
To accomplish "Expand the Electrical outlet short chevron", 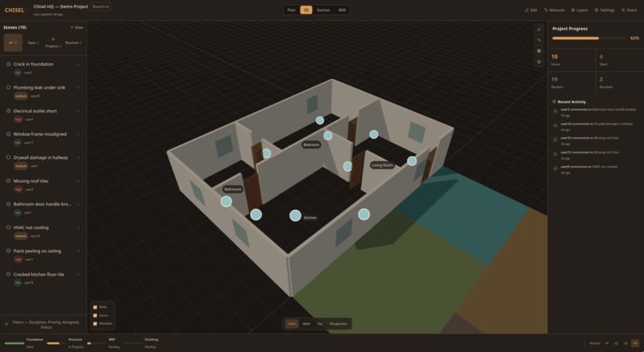I will pyautogui.click(x=78, y=111).
